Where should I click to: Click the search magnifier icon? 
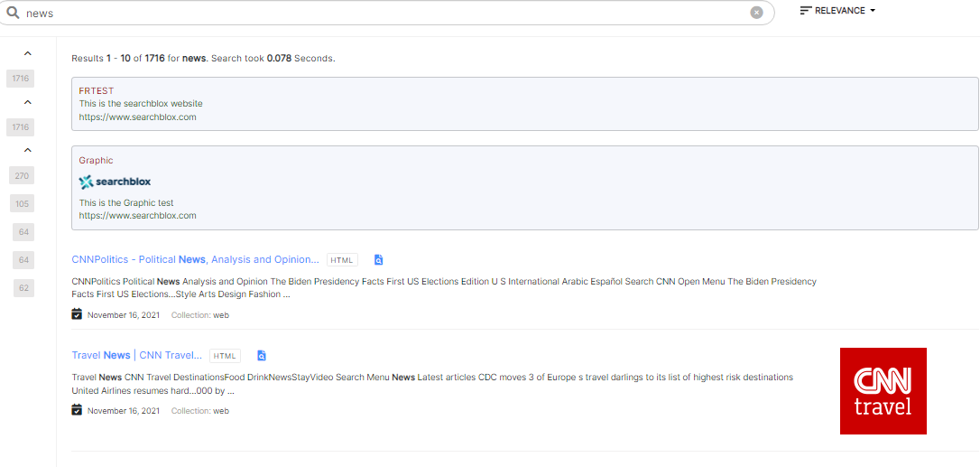13,13
